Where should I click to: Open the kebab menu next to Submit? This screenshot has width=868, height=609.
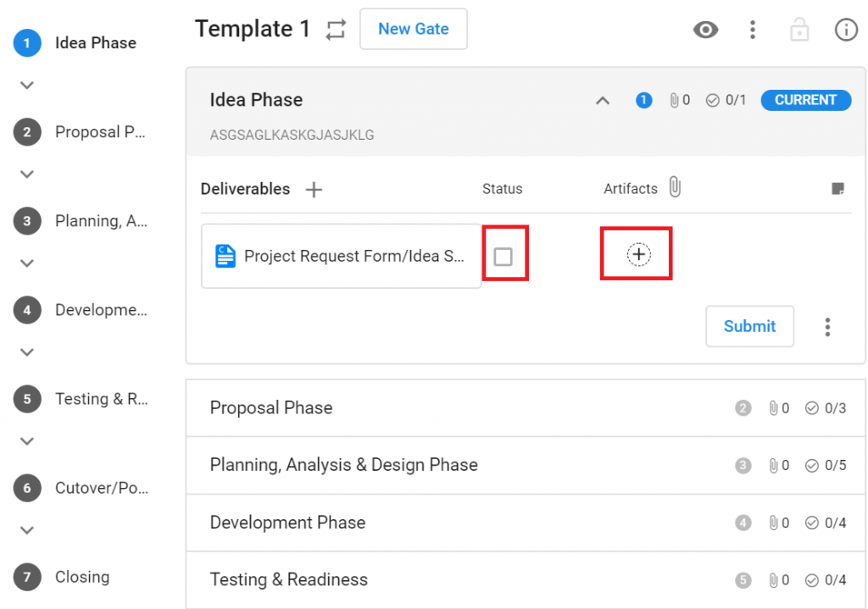[827, 326]
